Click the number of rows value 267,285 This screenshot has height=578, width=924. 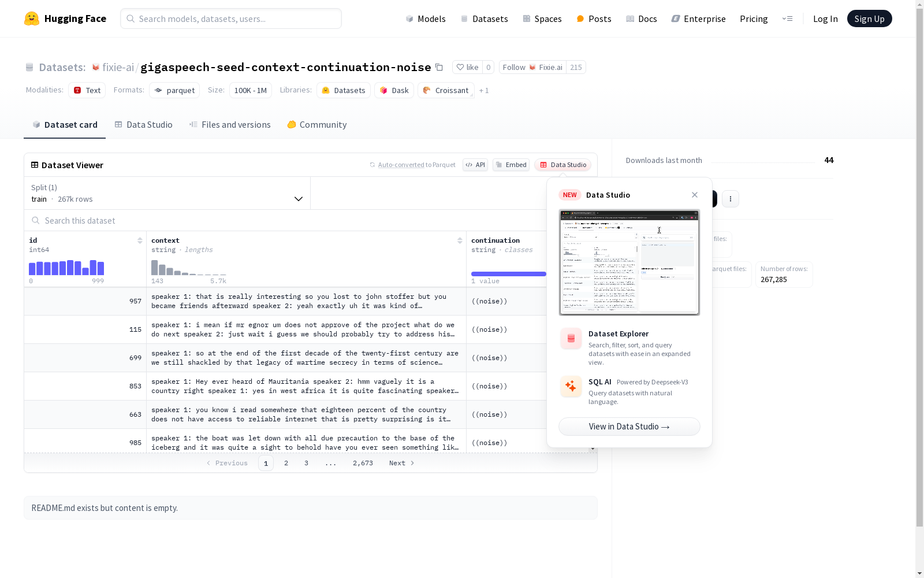tap(774, 280)
